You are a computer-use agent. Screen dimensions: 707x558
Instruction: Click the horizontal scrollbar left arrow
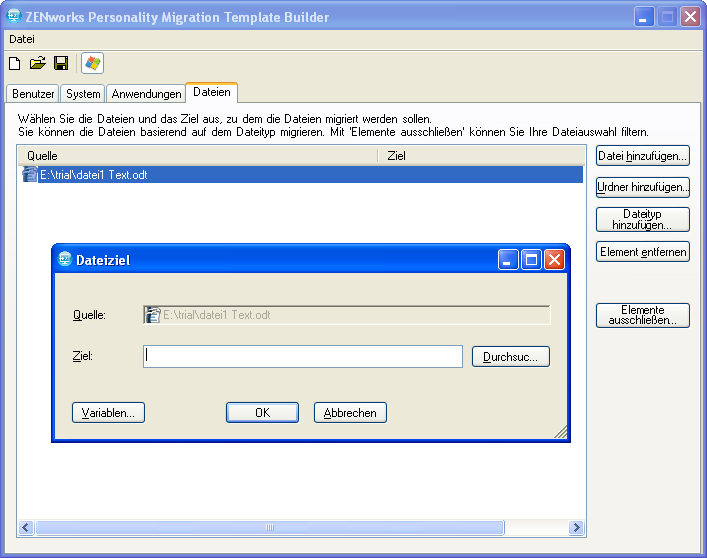[x=26, y=527]
